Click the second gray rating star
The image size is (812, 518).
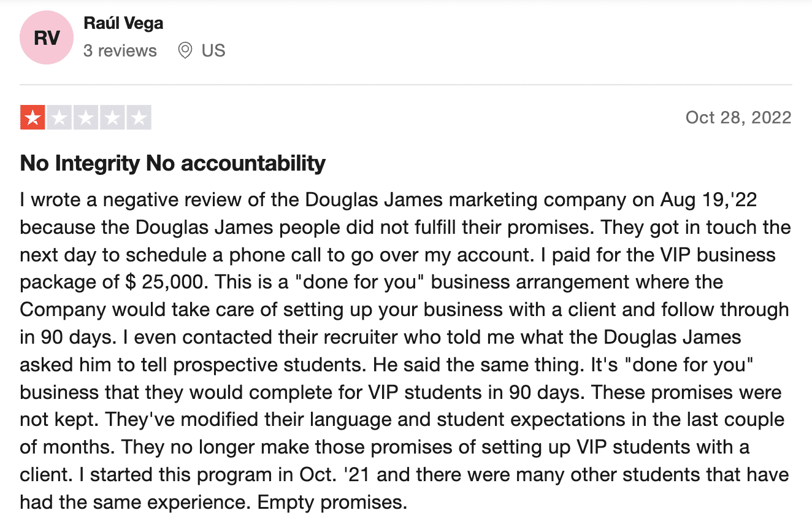click(x=59, y=118)
